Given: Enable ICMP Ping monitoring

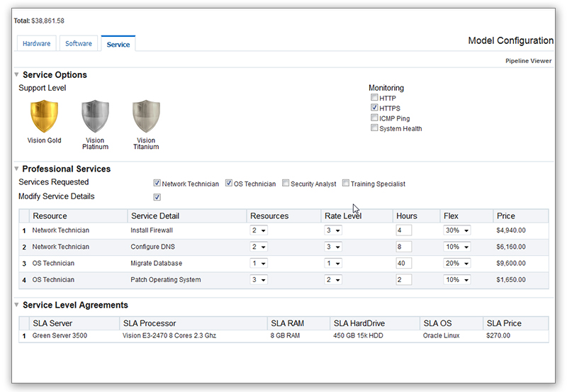Looking at the screenshot, I should 374,118.
